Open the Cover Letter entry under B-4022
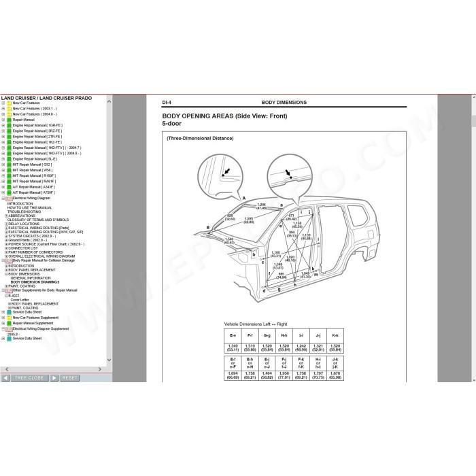This screenshot has height=476, width=476. [x=20, y=300]
